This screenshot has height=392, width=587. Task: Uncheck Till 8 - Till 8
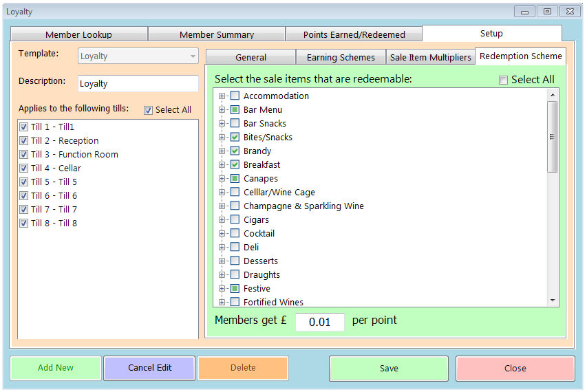[23, 224]
